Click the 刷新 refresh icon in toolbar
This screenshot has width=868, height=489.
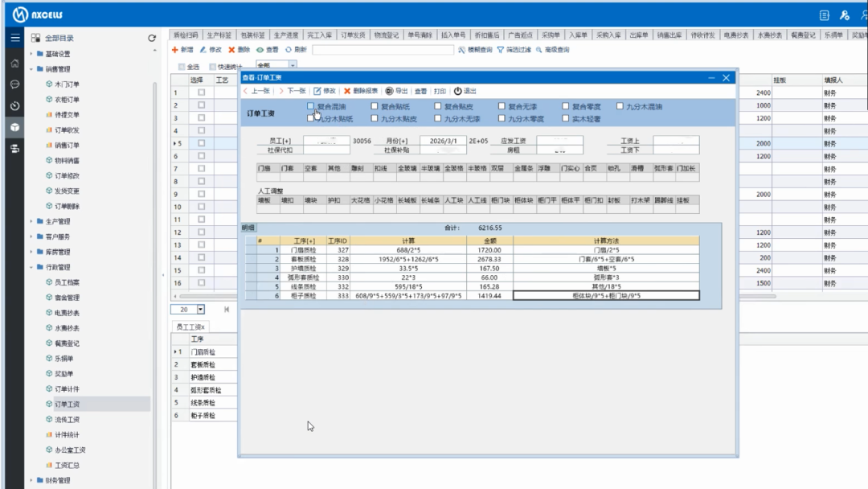click(289, 50)
